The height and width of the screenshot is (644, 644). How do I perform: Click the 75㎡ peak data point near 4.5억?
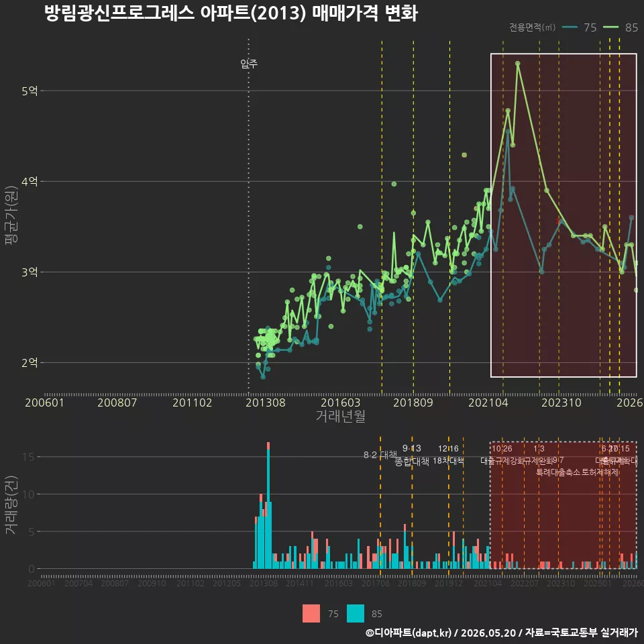pyautogui.click(x=508, y=131)
